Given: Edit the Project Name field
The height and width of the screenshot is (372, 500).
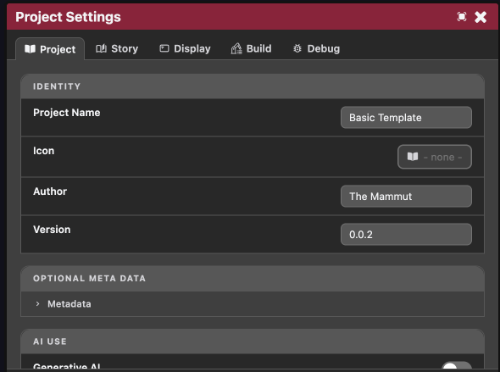Looking at the screenshot, I should 406,117.
